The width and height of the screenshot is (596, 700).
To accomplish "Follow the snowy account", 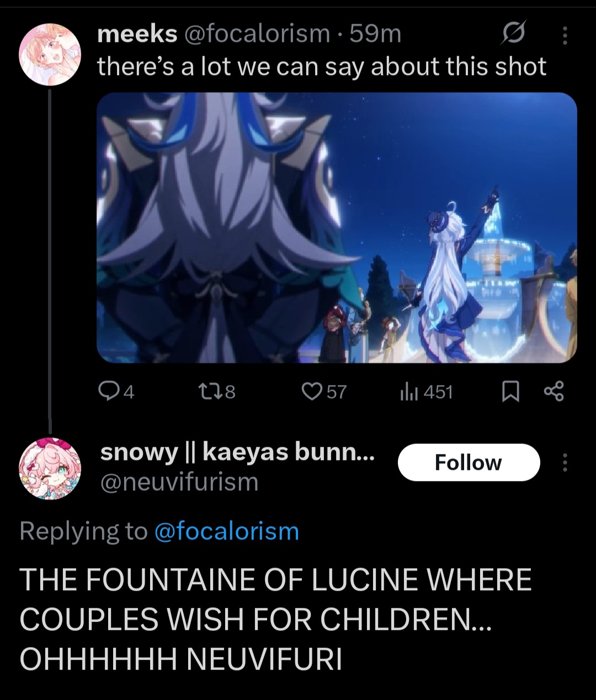I will tap(469, 462).
